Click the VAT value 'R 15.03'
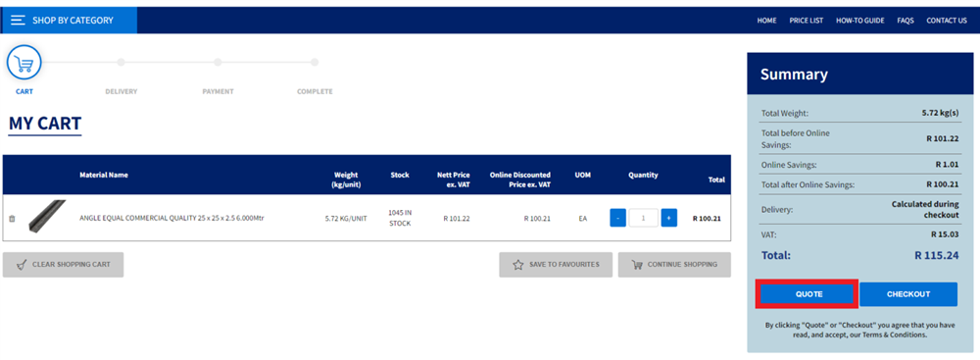 945,234
